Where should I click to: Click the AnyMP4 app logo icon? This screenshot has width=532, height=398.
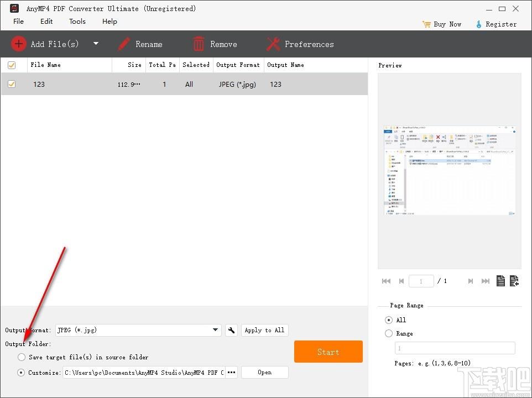(x=14, y=8)
